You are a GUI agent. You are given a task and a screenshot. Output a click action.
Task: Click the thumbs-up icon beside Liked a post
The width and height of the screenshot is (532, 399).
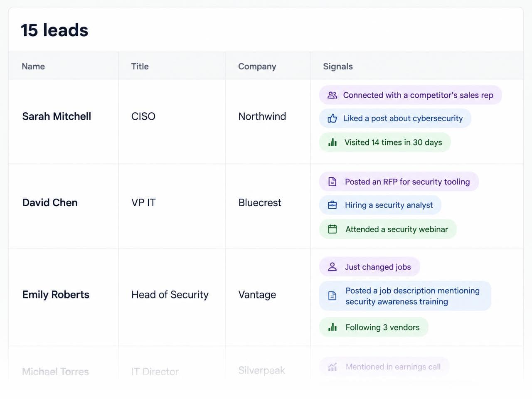(332, 118)
